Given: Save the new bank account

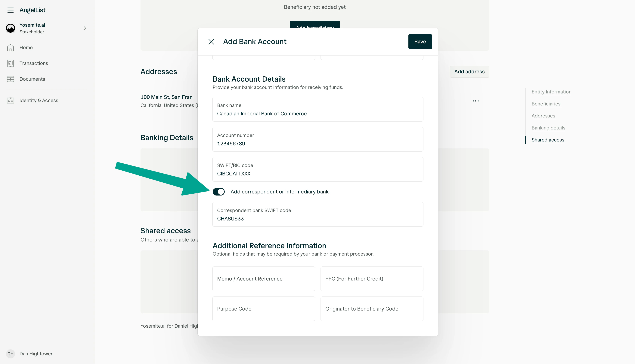Looking at the screenshot, I should [x=420, y=41].
